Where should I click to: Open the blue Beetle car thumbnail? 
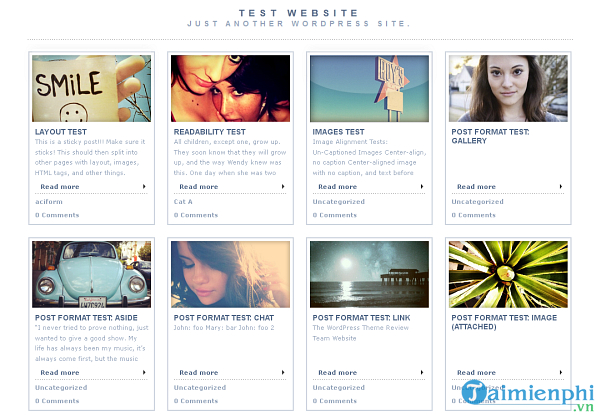click(91, 274)
